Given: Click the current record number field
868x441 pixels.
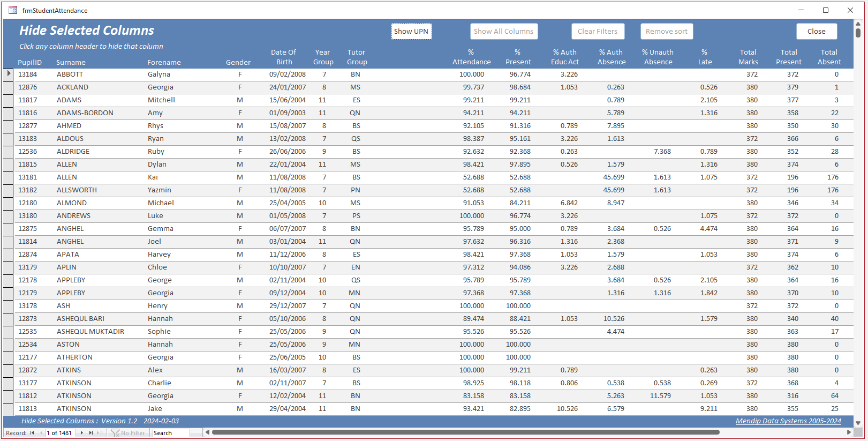Looking at the screenshot, I should [x=60, y=433].
